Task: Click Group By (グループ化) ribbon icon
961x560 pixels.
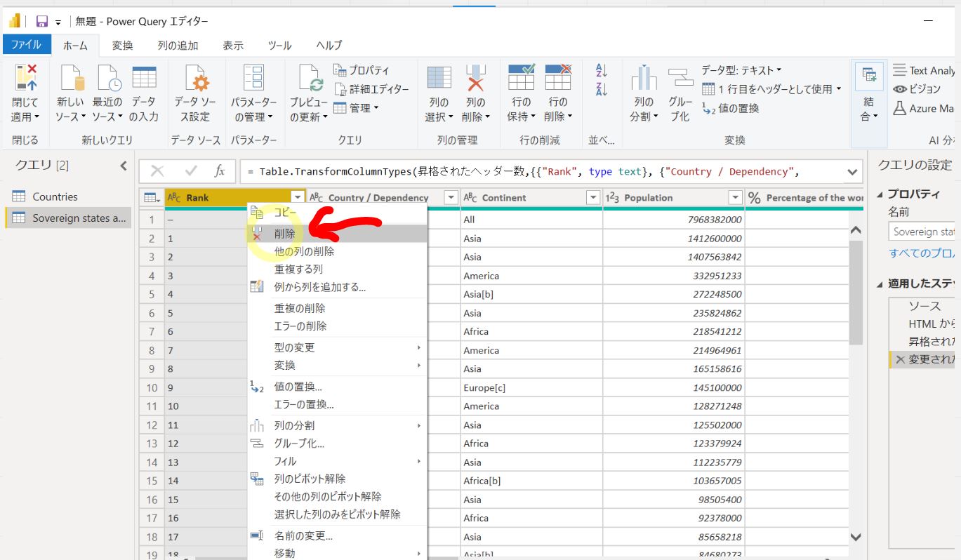Action: [x=680, y=77]
